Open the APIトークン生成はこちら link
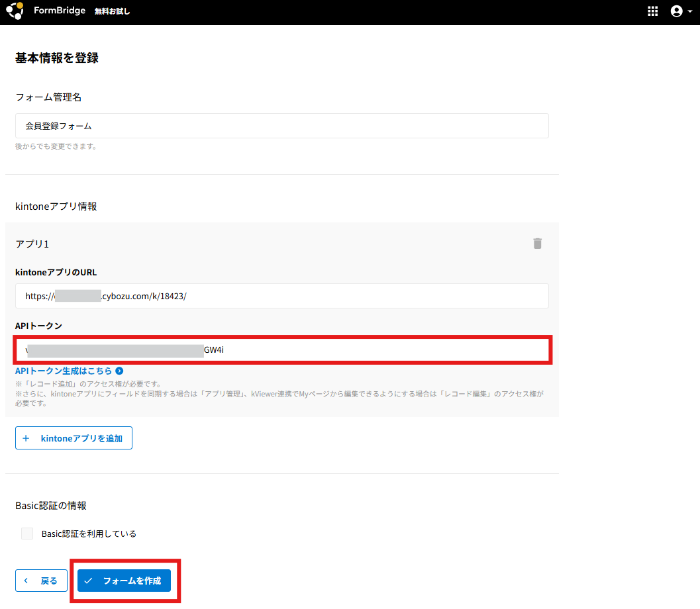 coord(64,371)
